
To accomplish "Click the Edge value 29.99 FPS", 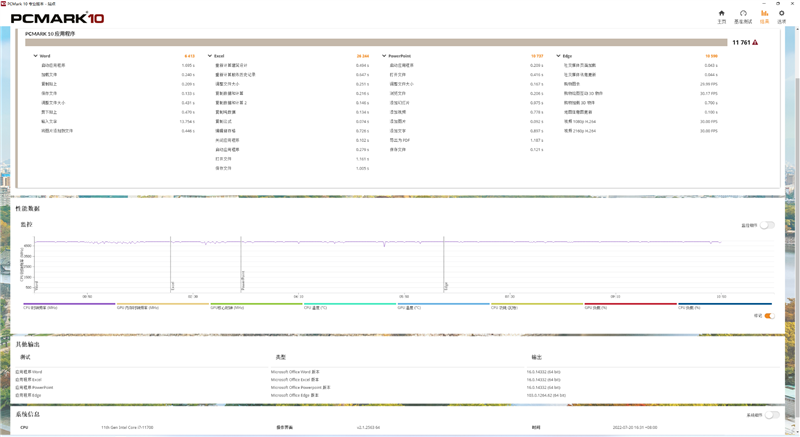I will point(709,84).
